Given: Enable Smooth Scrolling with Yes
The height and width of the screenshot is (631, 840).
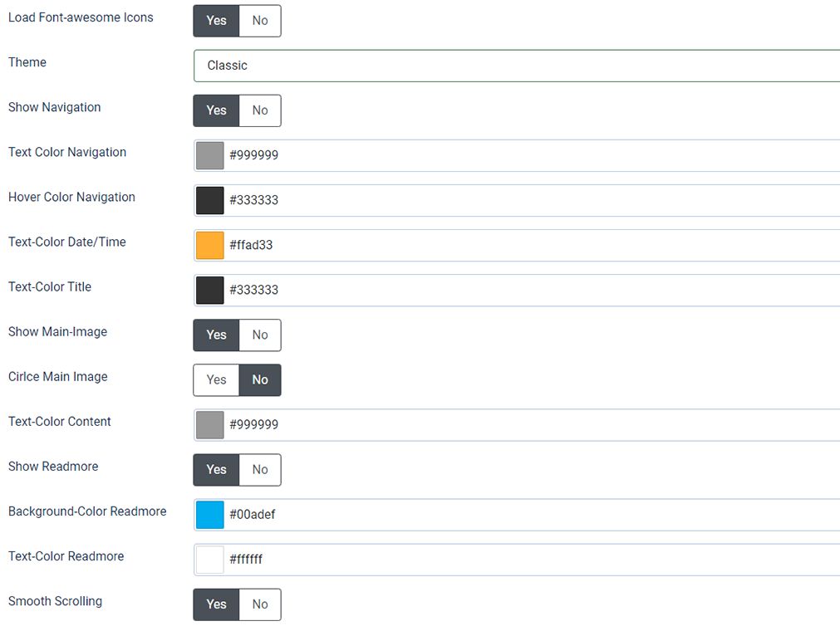Looking at the screenshot, I should point(216,604).
